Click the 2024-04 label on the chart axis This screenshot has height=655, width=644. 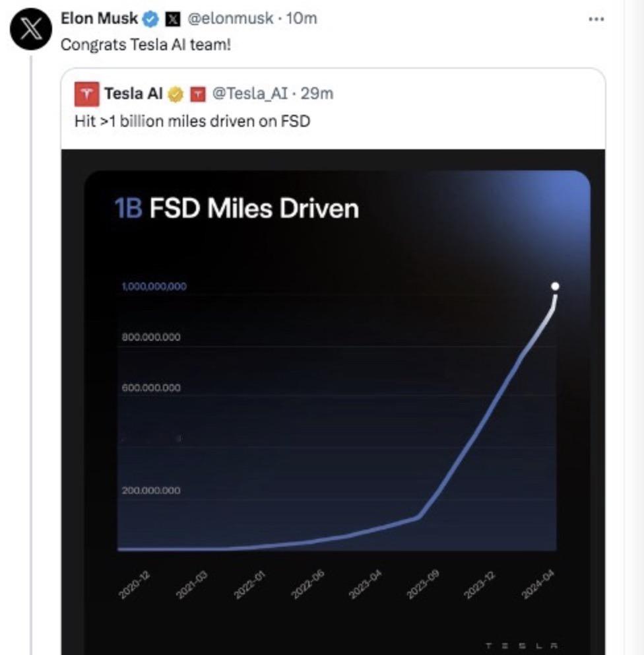coord(538,584)
